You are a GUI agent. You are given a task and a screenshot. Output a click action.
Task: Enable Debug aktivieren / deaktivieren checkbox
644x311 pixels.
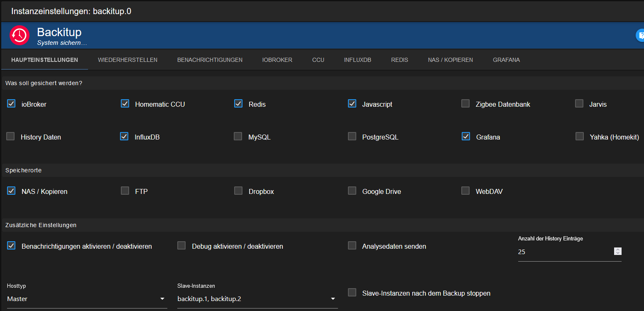(x=181, y=245)
